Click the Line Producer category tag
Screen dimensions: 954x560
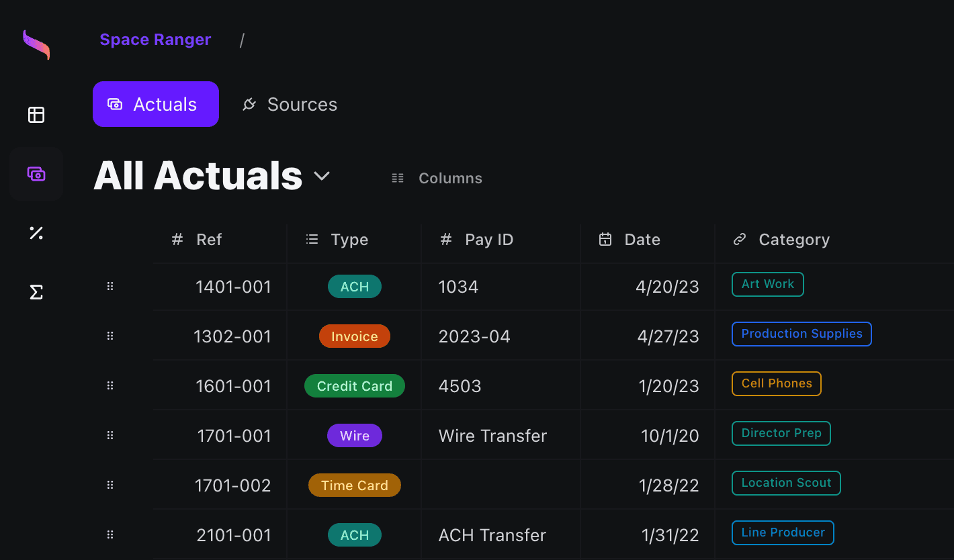(x=783, y=532)
